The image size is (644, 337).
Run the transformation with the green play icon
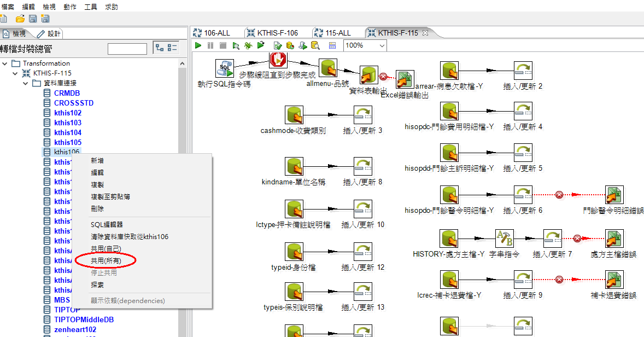(x=198, y=46)
